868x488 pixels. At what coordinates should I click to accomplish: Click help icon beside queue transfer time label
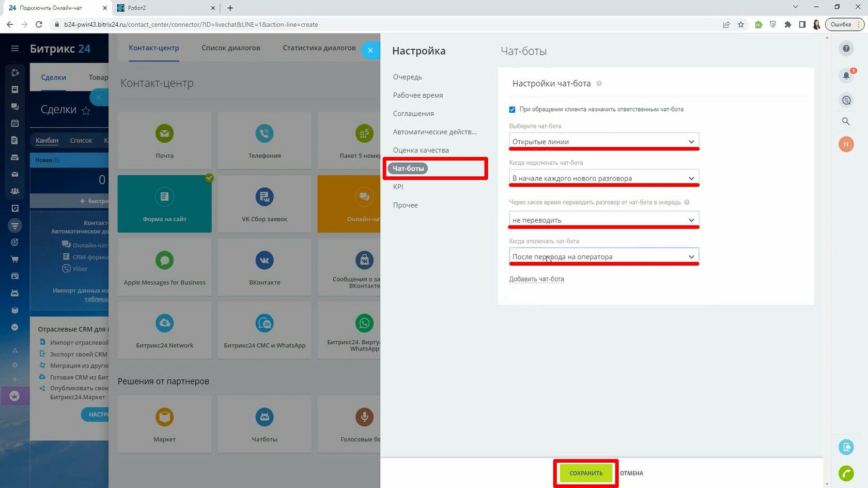tap(687, 203)
